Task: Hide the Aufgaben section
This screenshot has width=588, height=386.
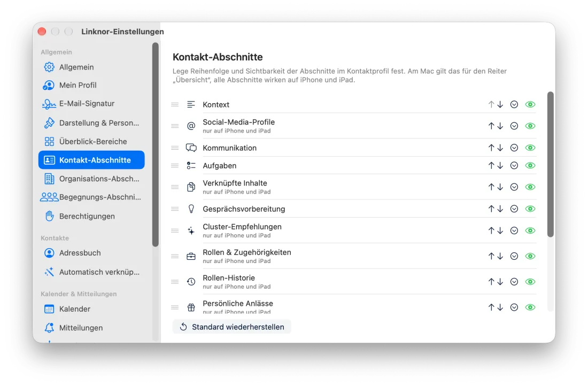Action: 530,165
